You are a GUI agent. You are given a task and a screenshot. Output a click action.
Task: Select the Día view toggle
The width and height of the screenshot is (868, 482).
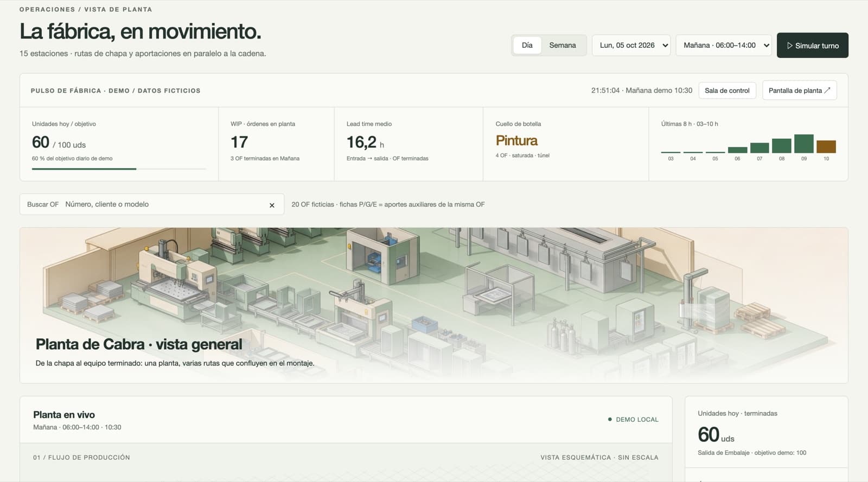point(527,46)
